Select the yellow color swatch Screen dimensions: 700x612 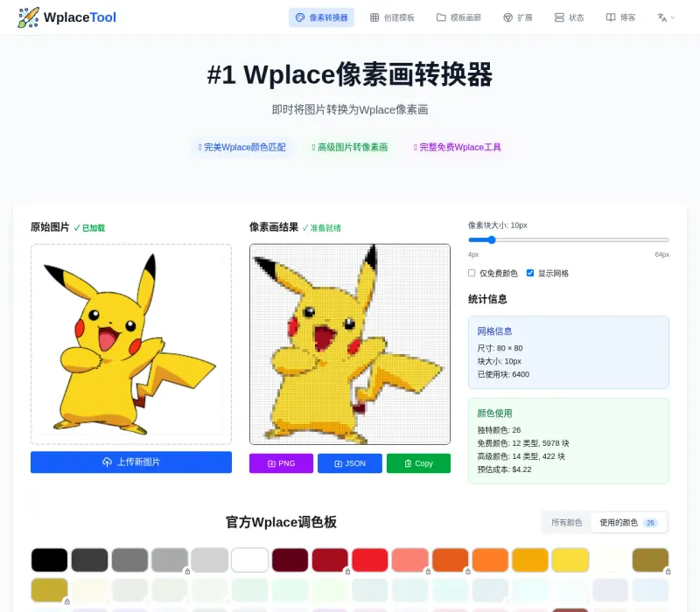(x=570, y=560)
